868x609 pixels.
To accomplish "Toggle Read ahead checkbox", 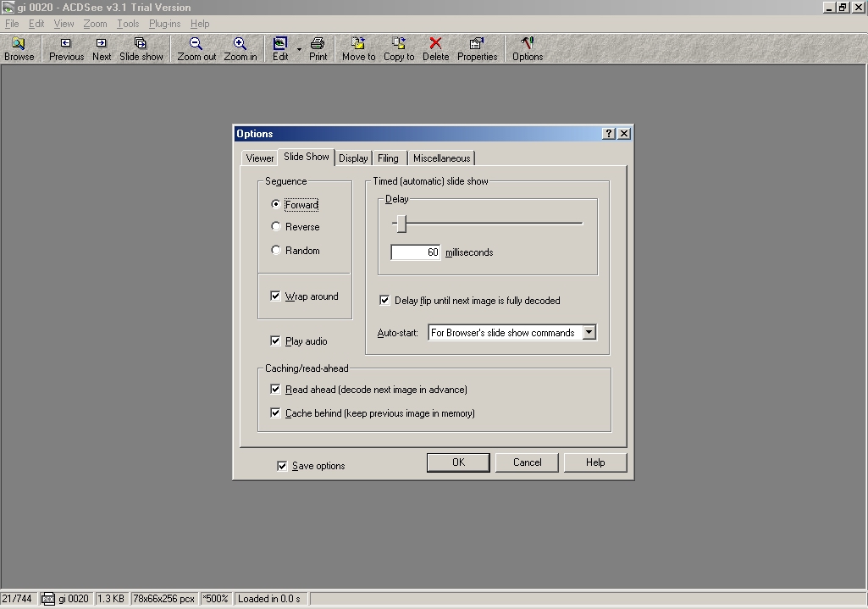I will click(275, 390).
